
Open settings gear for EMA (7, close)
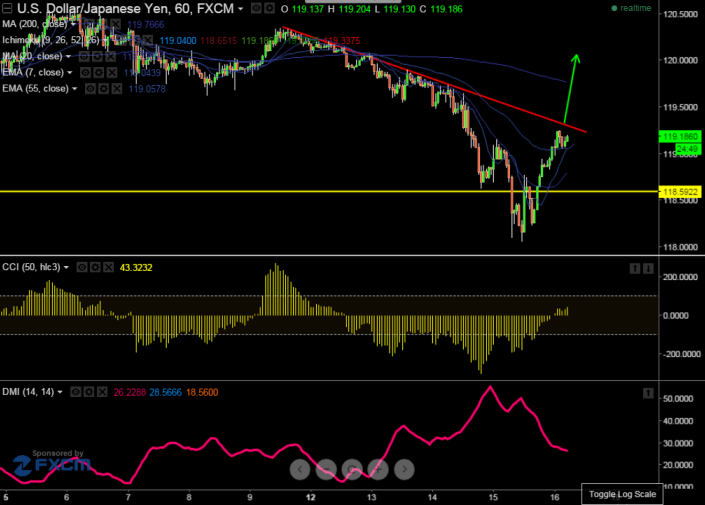click(99, 72)
